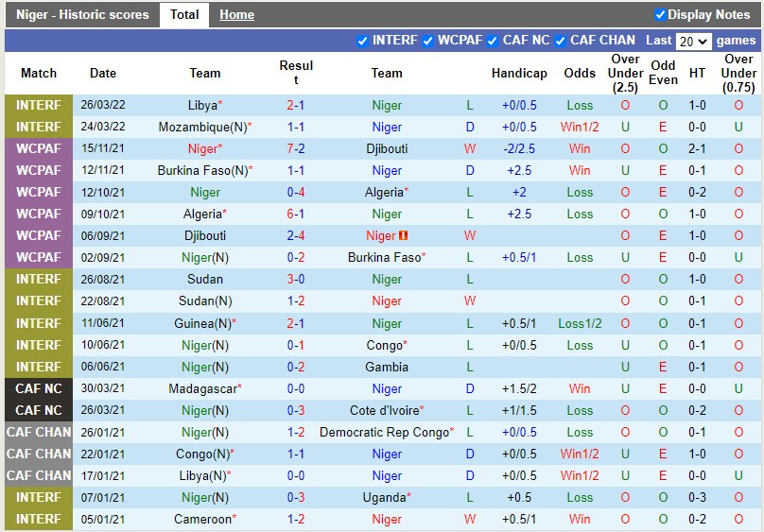The image size is (764, 532).
Task: Open the 7-2 result against Djibouti
Action: (296, 149)
